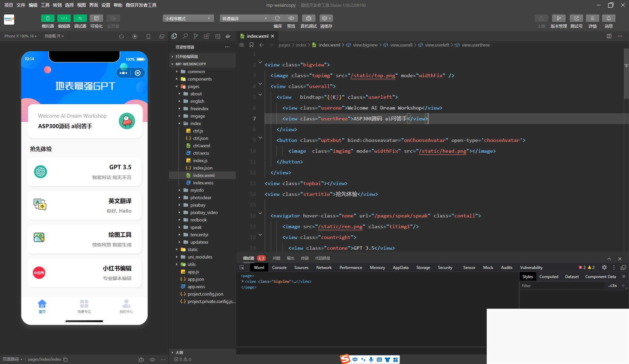The width and height of the screenshot is (629, 364).
Task: Click the version management icon
Action: [x=559, y=19]
